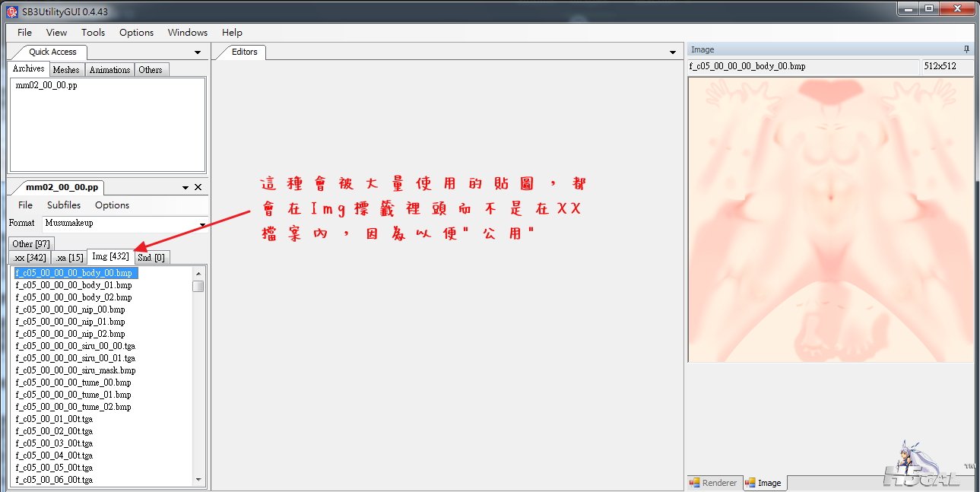
Task: Select f_c05_00_00_00_nip_02.bmp
Action: (x=70, y=334)
